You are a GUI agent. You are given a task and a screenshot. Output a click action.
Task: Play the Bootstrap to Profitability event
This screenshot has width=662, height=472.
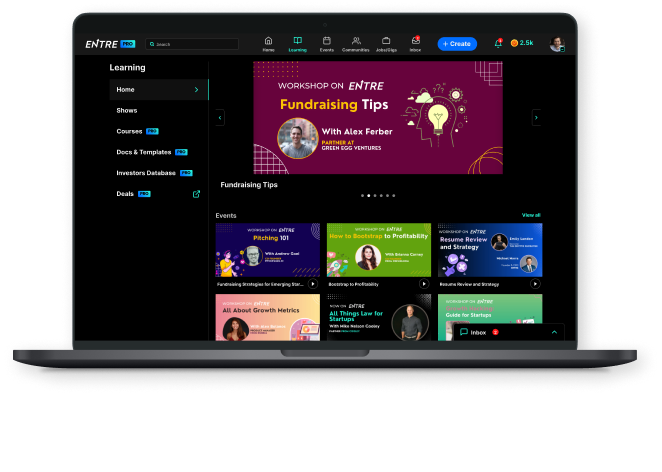[x=423, y=284]
